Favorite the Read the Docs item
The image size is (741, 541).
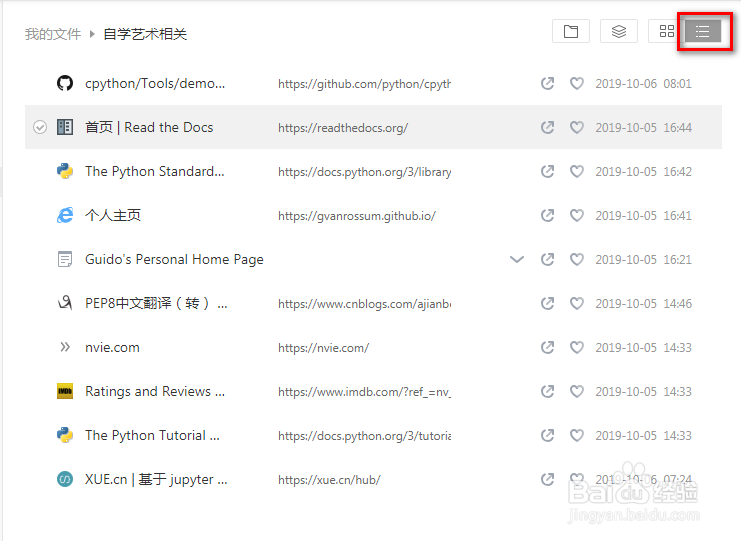coord(577,128)
